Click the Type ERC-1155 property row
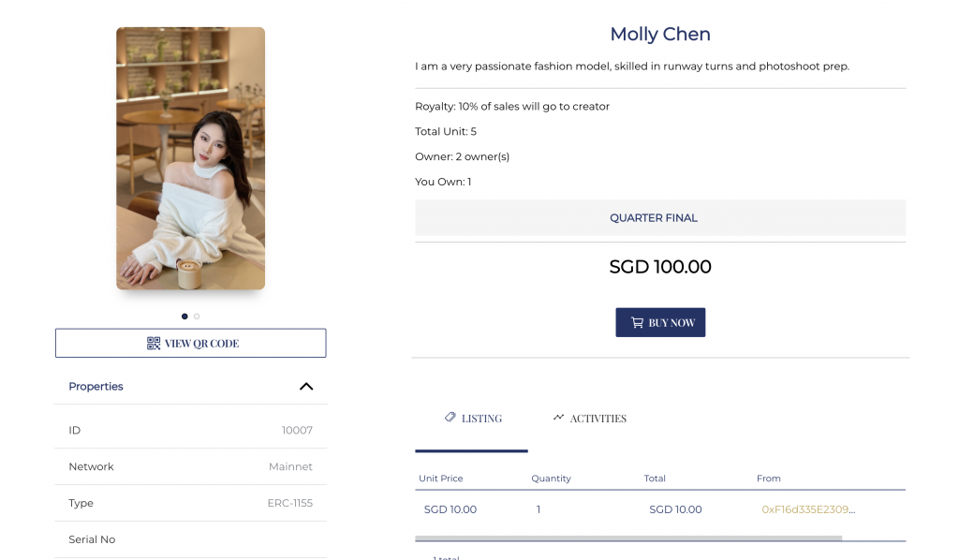 click(191, 503)
